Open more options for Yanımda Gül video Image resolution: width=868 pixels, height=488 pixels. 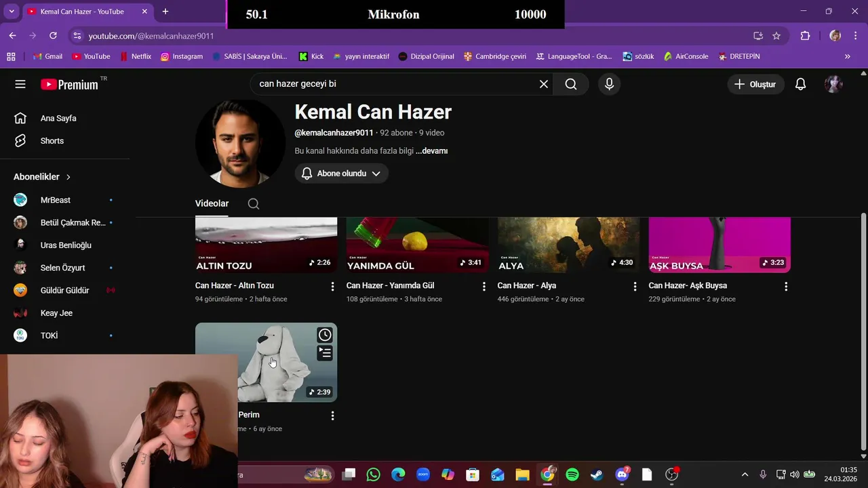pos(484,287)
